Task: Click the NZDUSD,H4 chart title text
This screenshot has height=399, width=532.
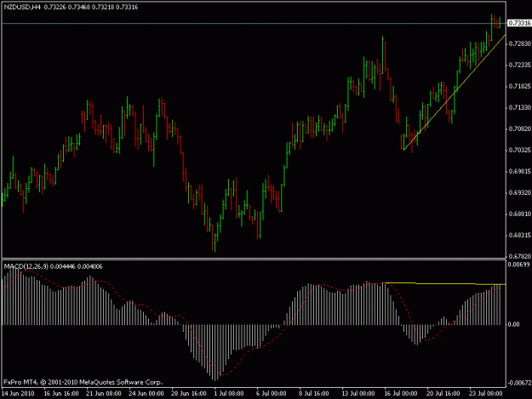Action: pyautogui.click(x=21, y=7)
